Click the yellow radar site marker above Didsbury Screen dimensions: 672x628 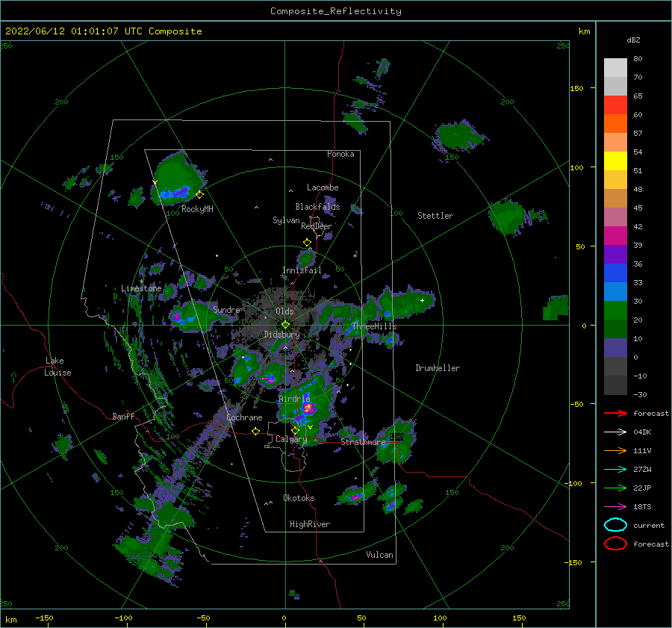coord(285,325)
